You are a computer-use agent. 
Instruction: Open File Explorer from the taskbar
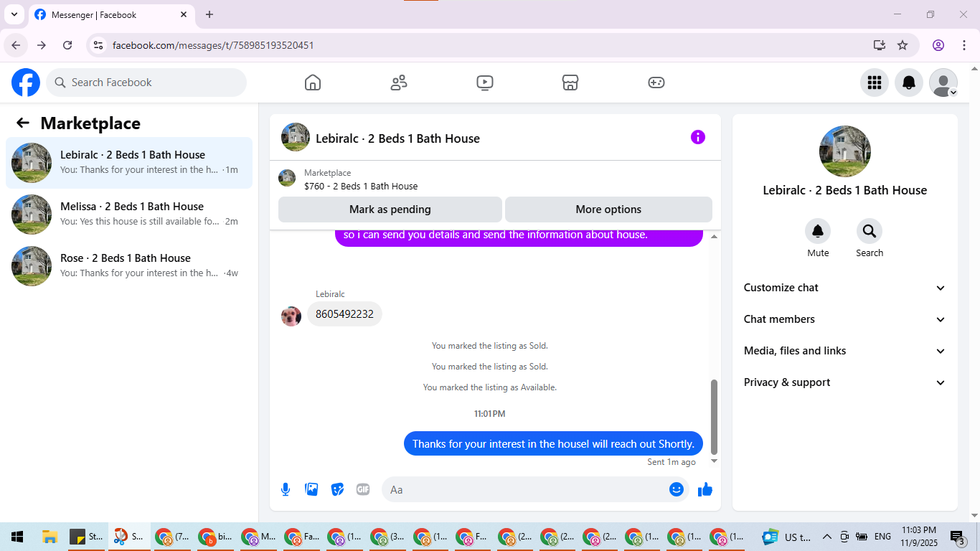click(50, 537)
